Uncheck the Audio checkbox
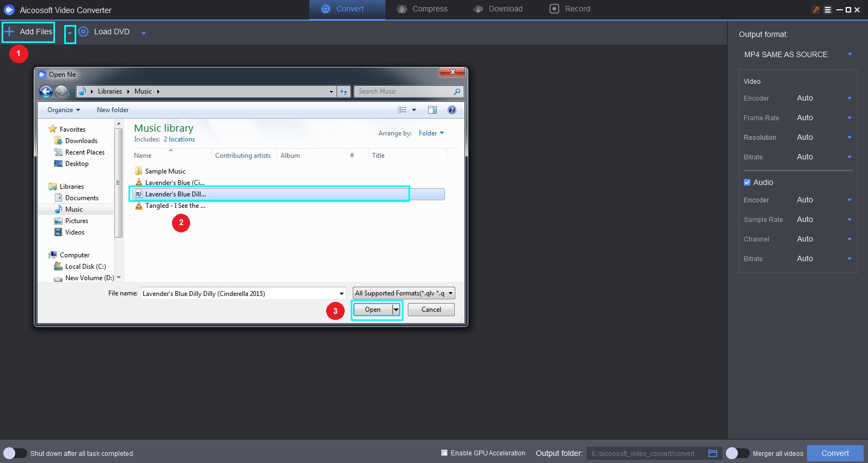868x463 pixels. [747, 182]
